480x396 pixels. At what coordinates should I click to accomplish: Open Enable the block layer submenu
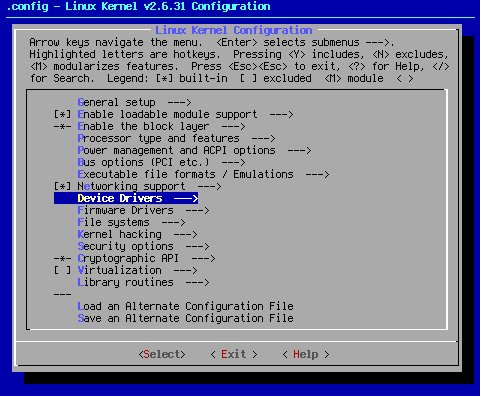161,126
